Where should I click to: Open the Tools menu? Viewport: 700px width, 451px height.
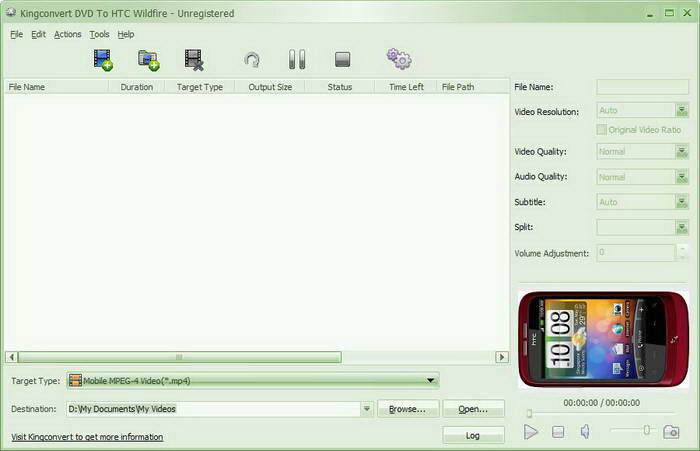99,34
